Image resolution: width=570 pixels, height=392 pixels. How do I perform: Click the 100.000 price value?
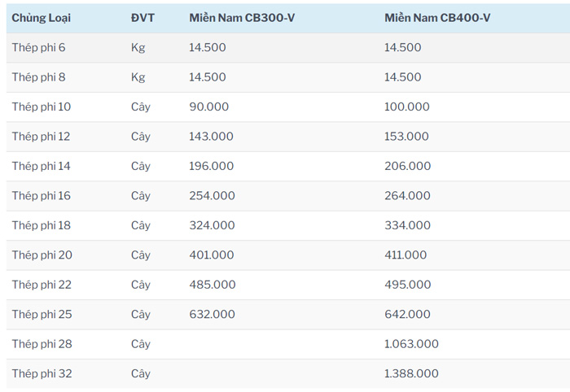click(x=406, y=107)
